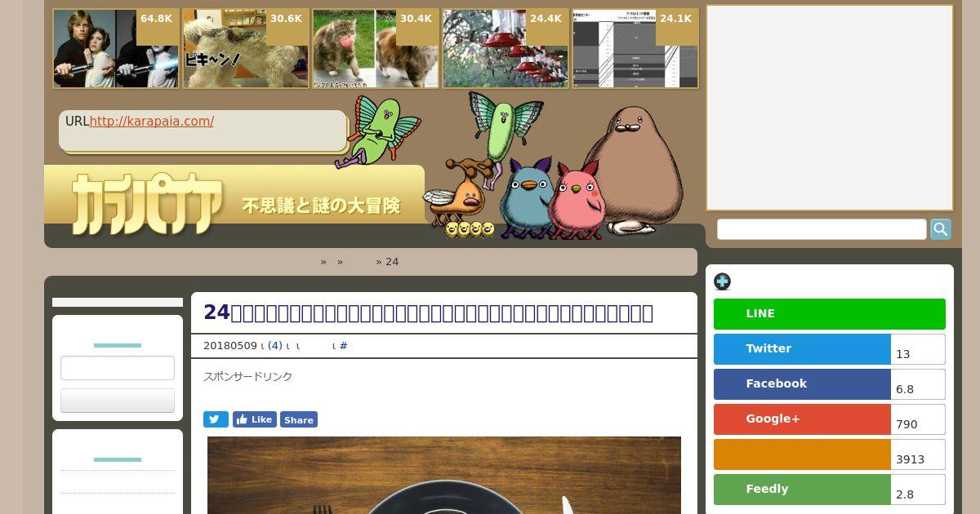Viewport: 980px width, 514px height.
Task: Click the grey button below the left sidebar input
Action: 118,401
